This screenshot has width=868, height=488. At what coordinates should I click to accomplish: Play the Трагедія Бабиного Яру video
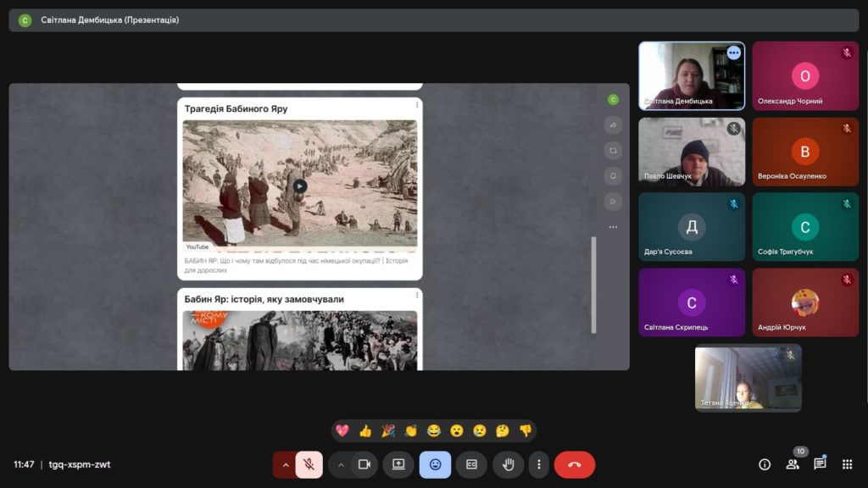(x=300, y=186)
